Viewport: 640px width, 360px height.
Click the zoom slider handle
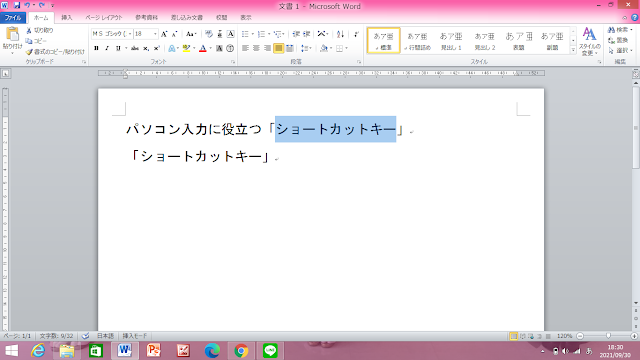608,336
